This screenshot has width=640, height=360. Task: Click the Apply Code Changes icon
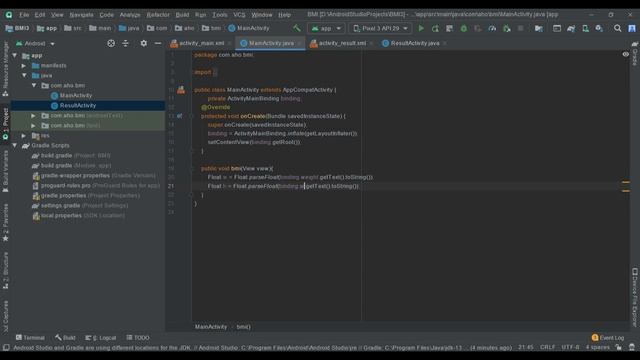click(449, 28)
